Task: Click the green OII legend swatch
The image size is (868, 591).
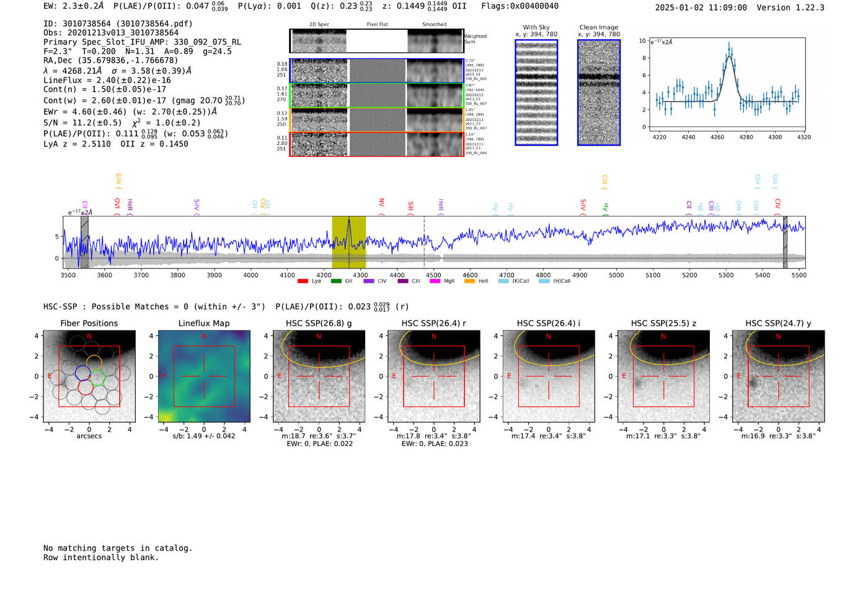Action: click(336, 281)
